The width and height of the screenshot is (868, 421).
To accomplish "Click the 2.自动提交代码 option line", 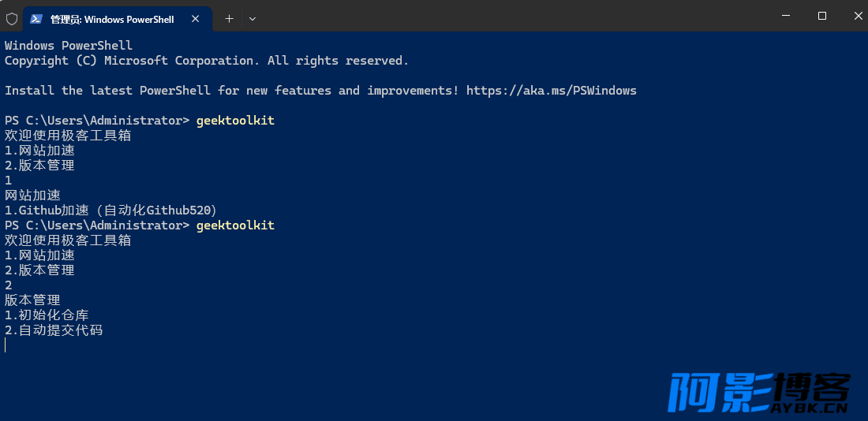I will 54,330.
